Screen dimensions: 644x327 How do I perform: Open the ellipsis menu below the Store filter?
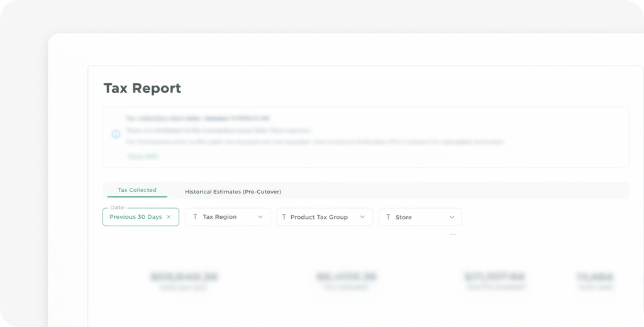coord(453,234)
